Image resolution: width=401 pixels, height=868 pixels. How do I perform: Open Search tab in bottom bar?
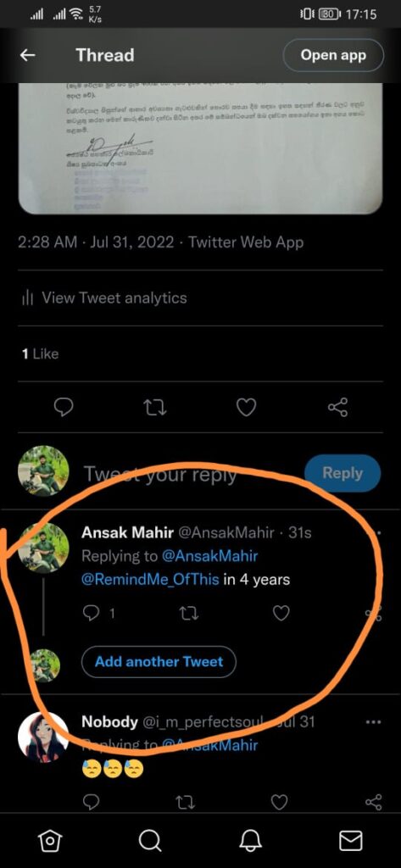point(149,841)
